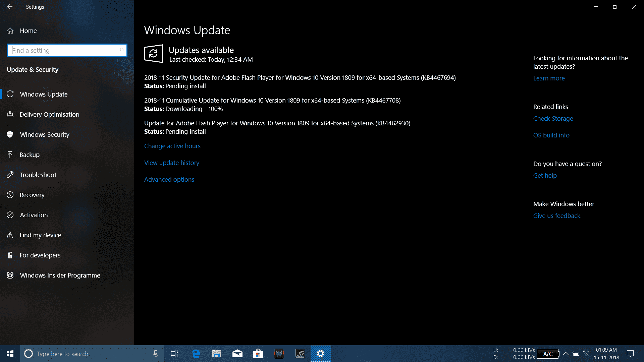Click the Windows Security shield icon
Image resolution: width=644 pixels, height=362 pixels.
[x=10, y=134]
